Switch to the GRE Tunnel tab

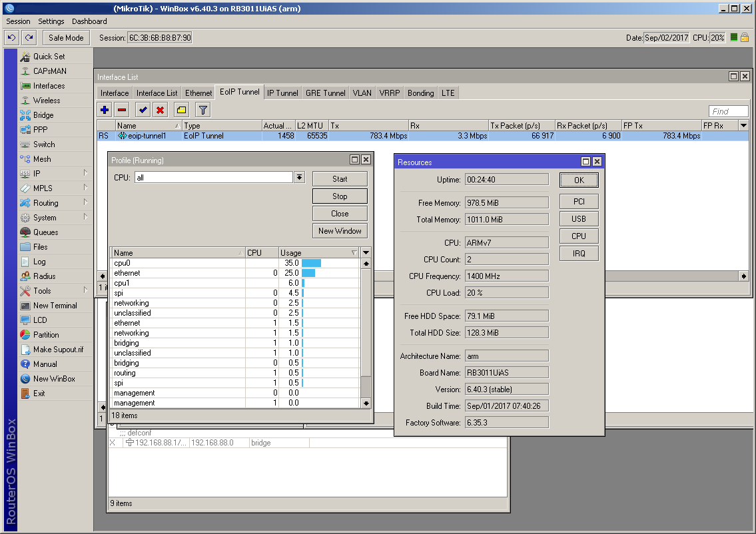click(325, 93)
